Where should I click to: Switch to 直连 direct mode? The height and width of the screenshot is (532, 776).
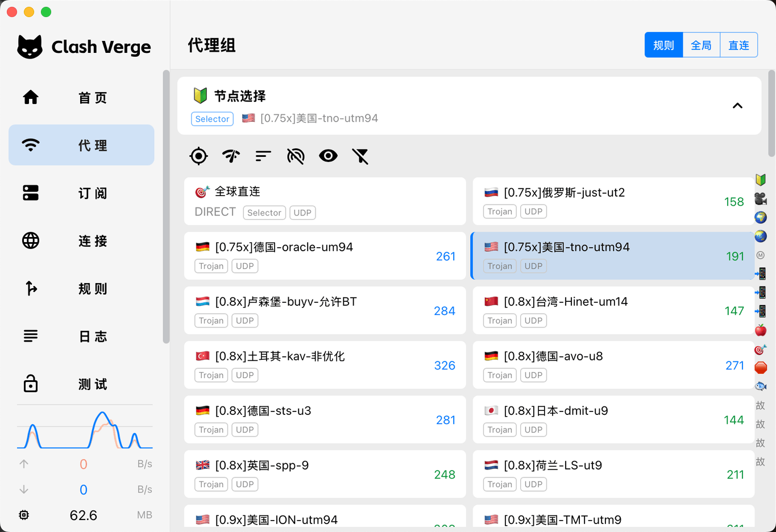pyautogui.click(x=738, y=45)
